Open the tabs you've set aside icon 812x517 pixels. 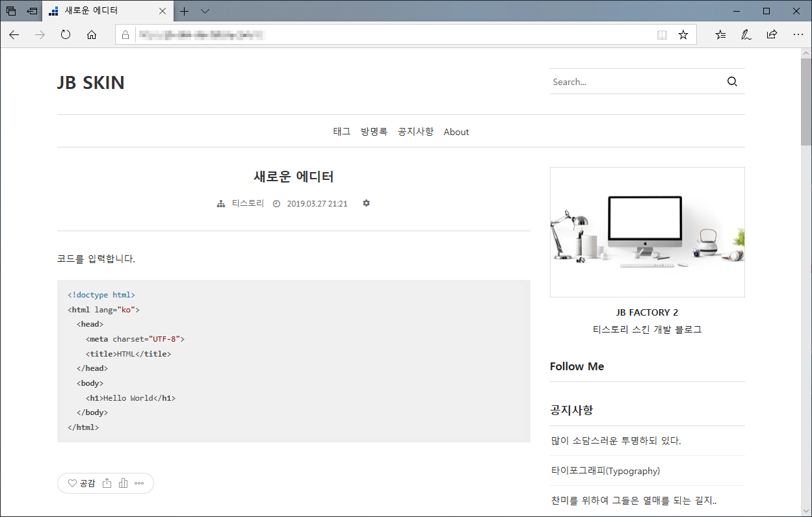pos(11,11)
